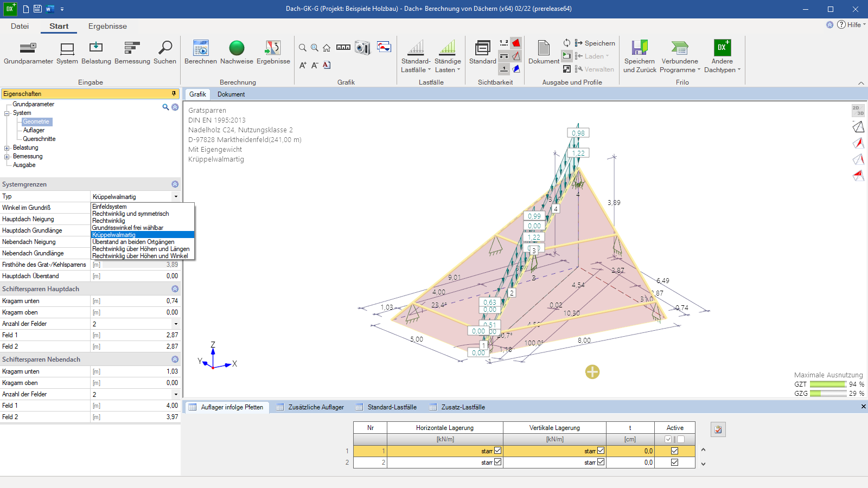
Task: Toggle horizontal starr checkbox in row 1
Action: tap(498, 451)
